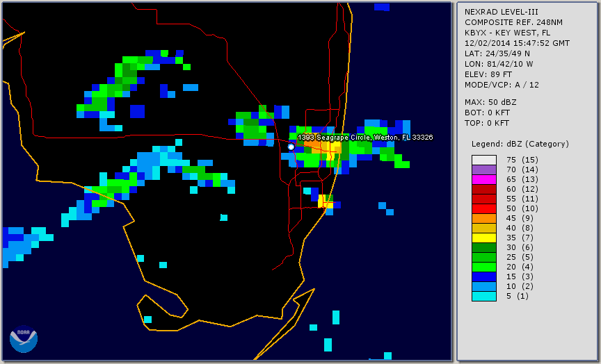Screen dimensions: 601x364
Task: Select the 15 dBZ blue legend swatch
Action: tap(484, 276)
